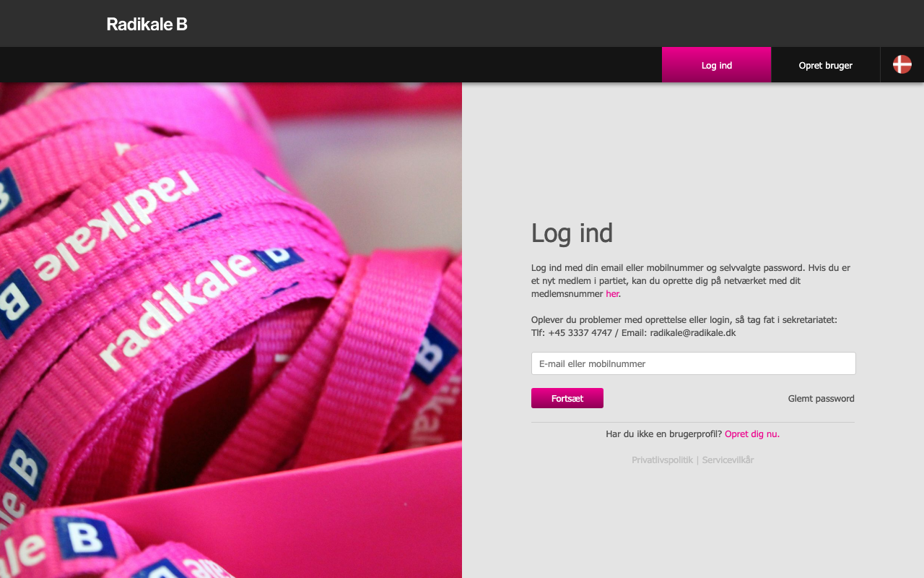This screenshot has height=578, width=924.
Task: Open the Glemt password link
Action: [821, 399]
